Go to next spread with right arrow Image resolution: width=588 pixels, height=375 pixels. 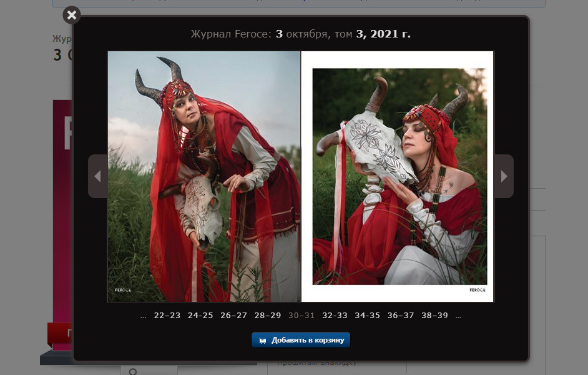click(504, 176)
